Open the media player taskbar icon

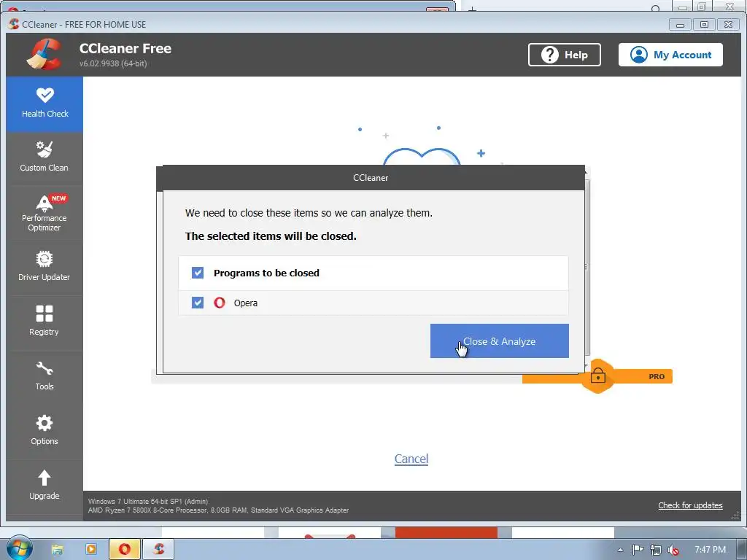pyautogui.click(x=90, y=550)
